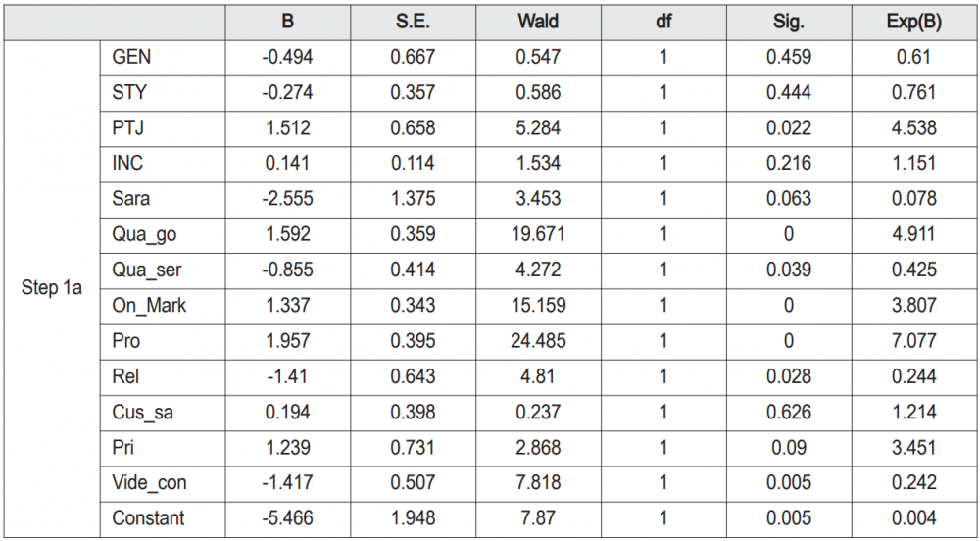
Task: Select the "On_Mark" row label
Action: click(x=149, y=306)
